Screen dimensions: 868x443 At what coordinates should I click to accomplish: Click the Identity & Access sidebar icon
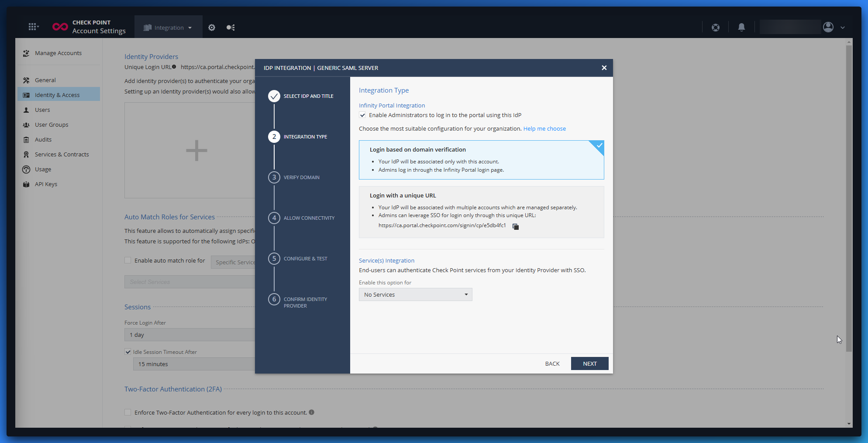coord(26,95)
